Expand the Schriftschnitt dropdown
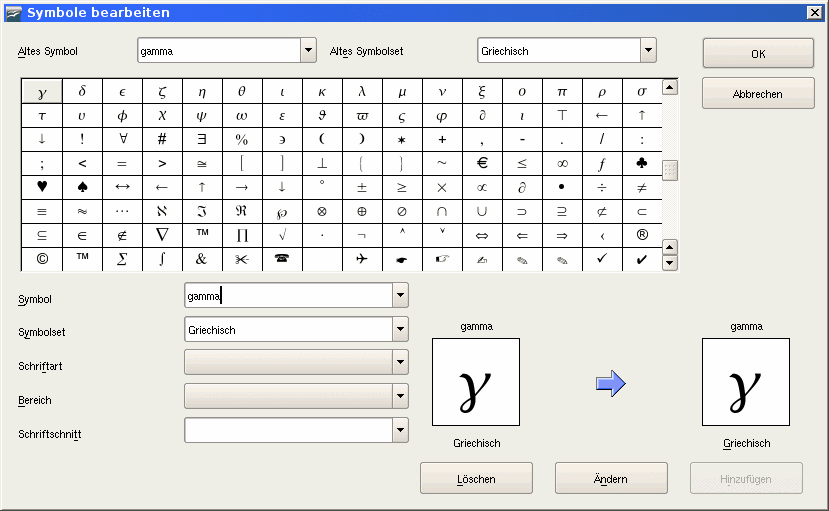This screenshot has height=511, width=829. click(x=400, y=430)
